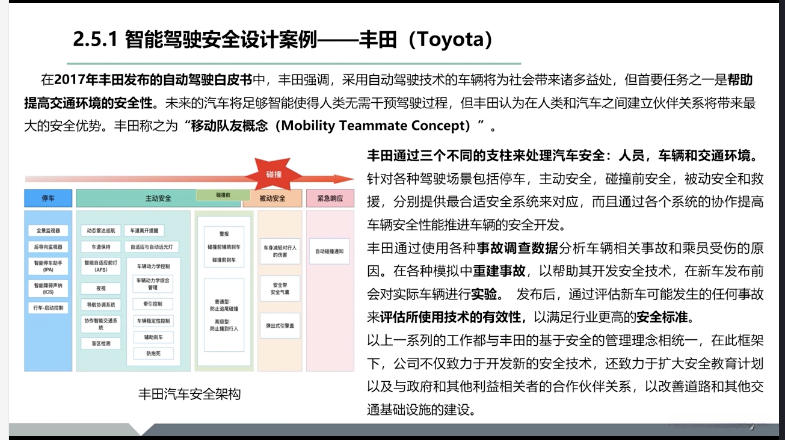Click the bold words 事故调查数据
785x440 pixels.
point(517,248)
